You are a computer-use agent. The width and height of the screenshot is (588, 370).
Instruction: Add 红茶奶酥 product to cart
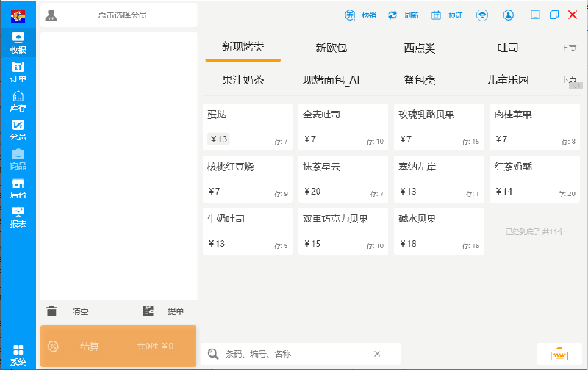point(535,179)
